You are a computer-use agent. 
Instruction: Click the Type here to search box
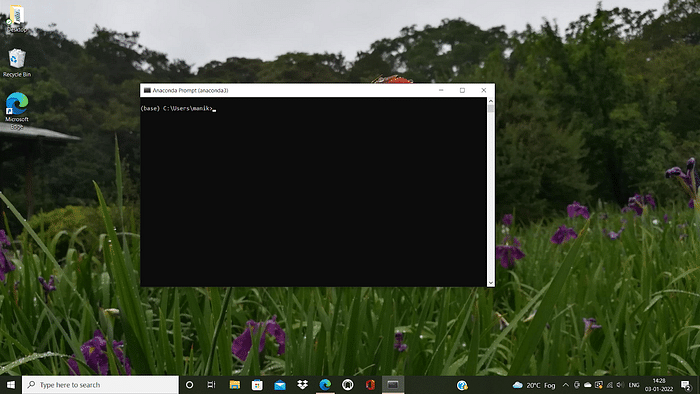(x=100, y=385)
